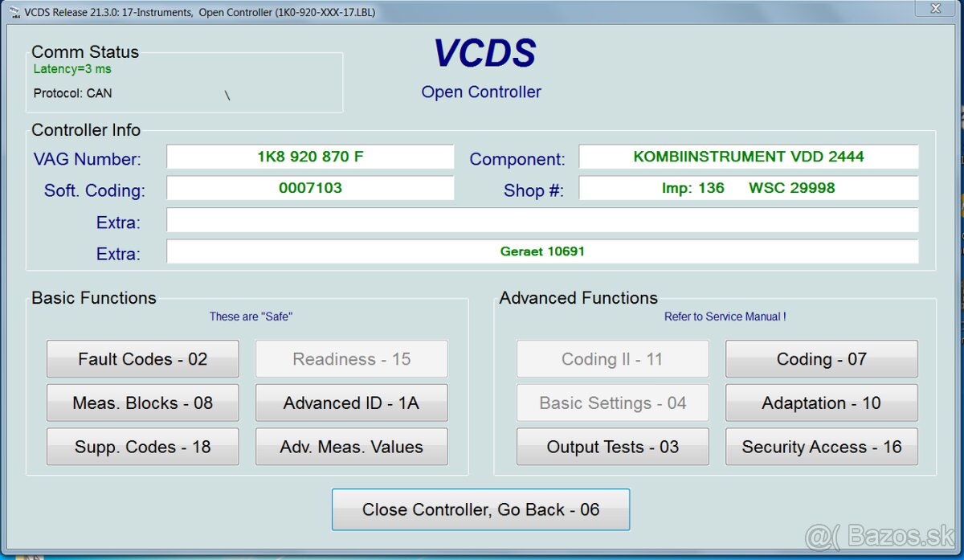Launch Output Tests - 03
Screen dimensions: 964x560
pyautogui.click(x=612, y=447)
